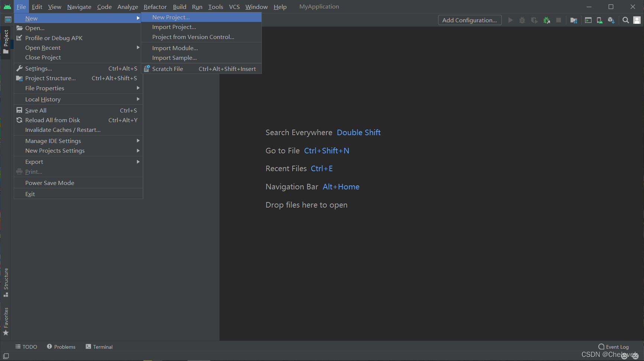The width and height of the screenshot is (644, 361).
Task: Attach debugger to Android process
Action: tap(547, 20)
